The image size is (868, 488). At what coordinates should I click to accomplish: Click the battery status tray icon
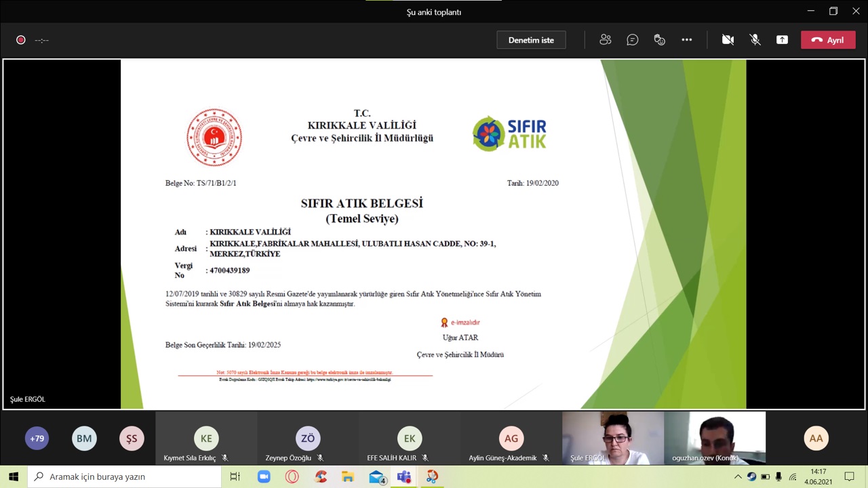click(765, 477)
